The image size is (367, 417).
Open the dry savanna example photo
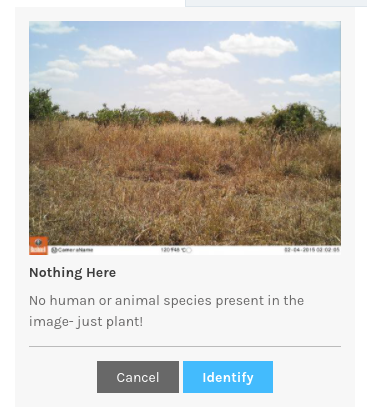click(185, 138)
